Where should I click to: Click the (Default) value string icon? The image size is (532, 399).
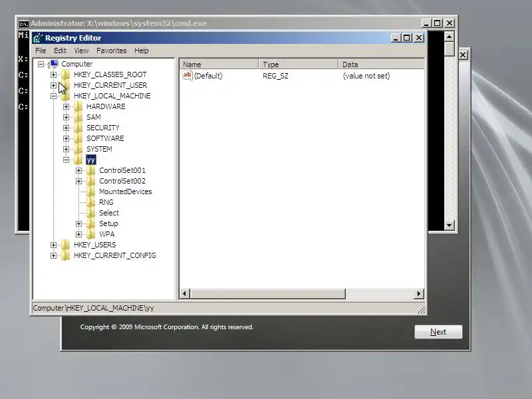pyautogui.click(x=188, y=75)
